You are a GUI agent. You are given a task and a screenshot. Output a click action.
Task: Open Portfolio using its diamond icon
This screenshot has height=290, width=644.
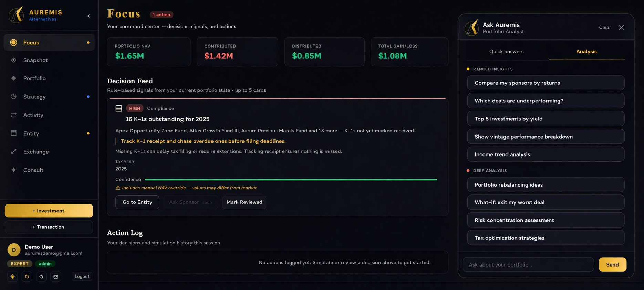(x=14, y=78)
